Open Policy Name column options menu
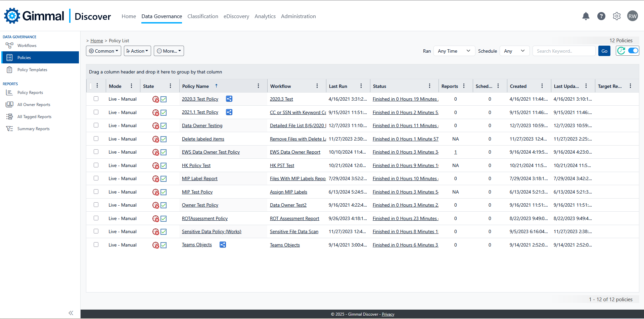 [x=258, y=86]
